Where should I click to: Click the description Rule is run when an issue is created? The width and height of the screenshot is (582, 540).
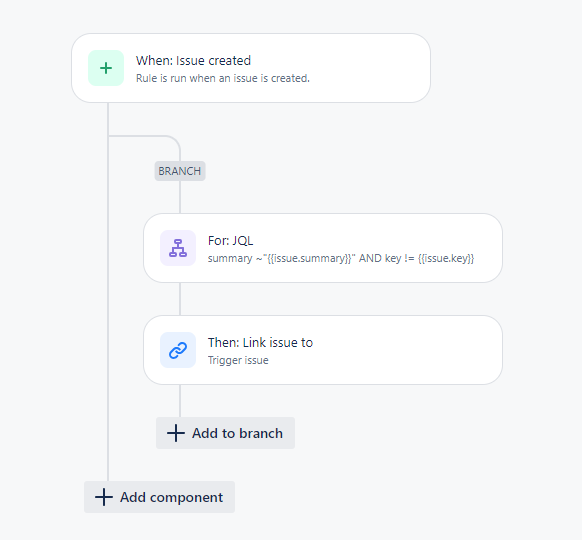coord(223,78)
